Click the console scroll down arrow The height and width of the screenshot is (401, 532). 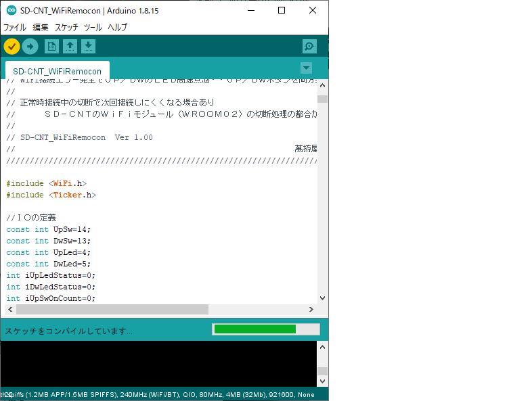click(x=322, y=381)
